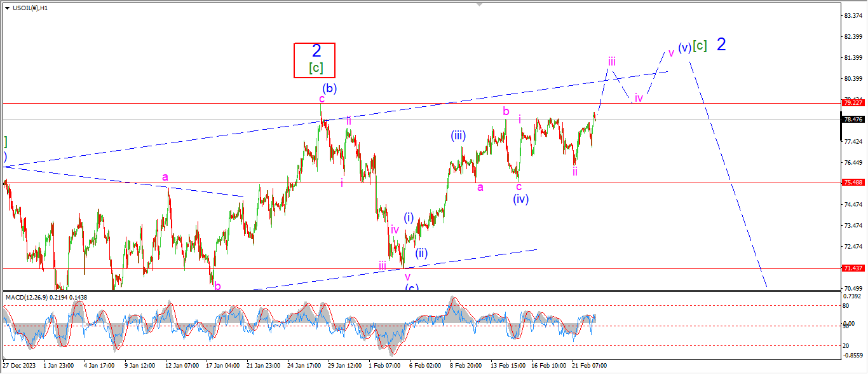This screenshot has height=374, width=868.
Task: Select the magenta iv projected wave label
Action: click(x=639, y=98)
